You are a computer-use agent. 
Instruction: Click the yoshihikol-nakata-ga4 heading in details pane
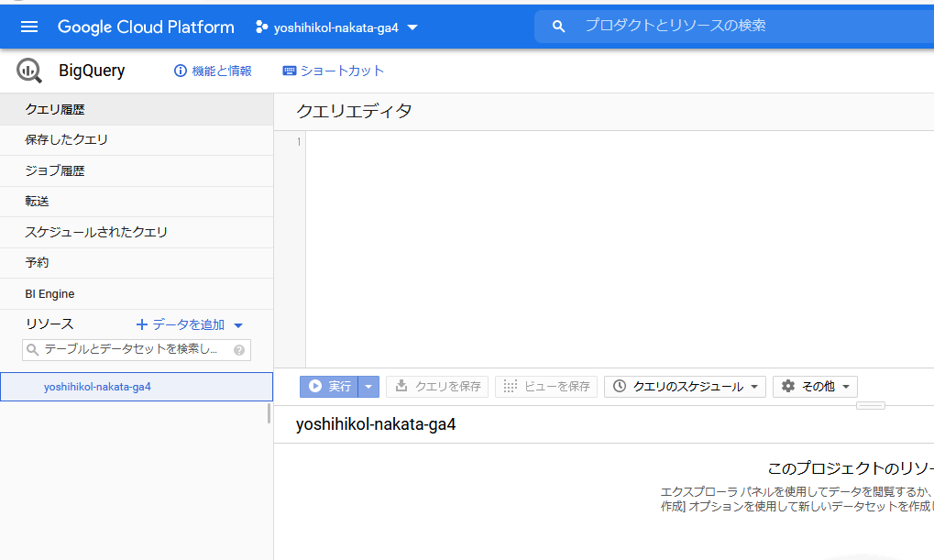(376, 424)
